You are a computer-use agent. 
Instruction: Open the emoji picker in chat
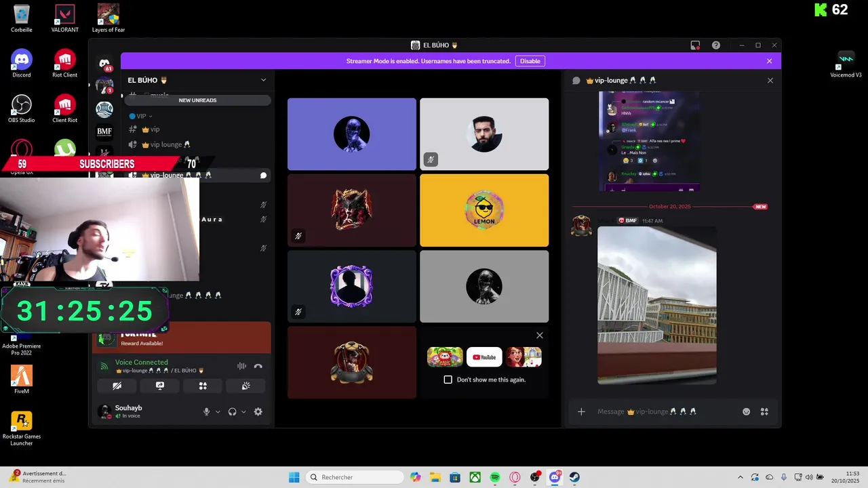[747, 411]
